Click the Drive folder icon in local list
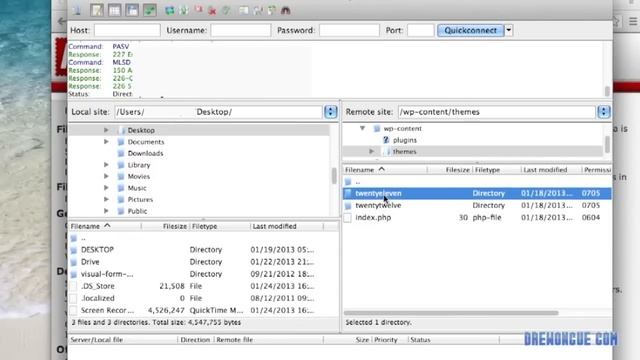This screenshot has width=640, height=360. (73, 262)
